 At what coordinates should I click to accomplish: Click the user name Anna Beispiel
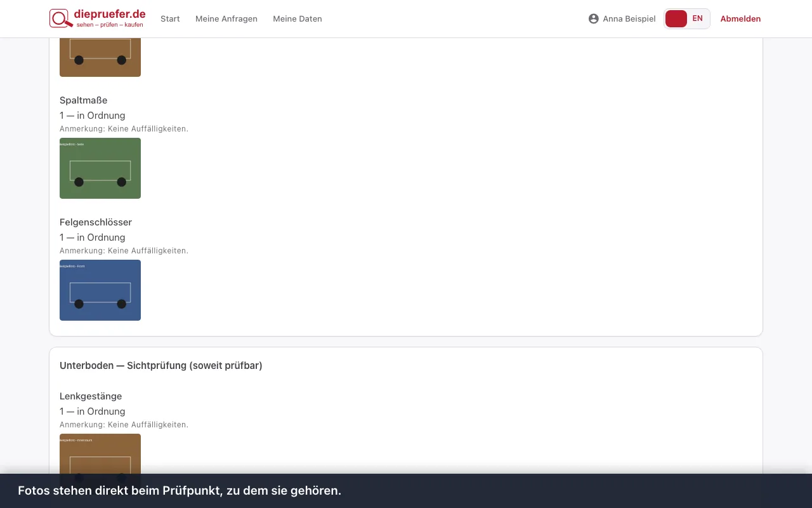click(x=629, y=19)
